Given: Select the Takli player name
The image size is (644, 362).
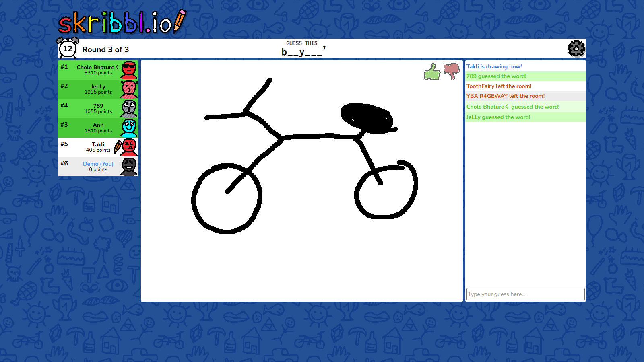Looking at the screenshot, I should [x=98, y=144].
